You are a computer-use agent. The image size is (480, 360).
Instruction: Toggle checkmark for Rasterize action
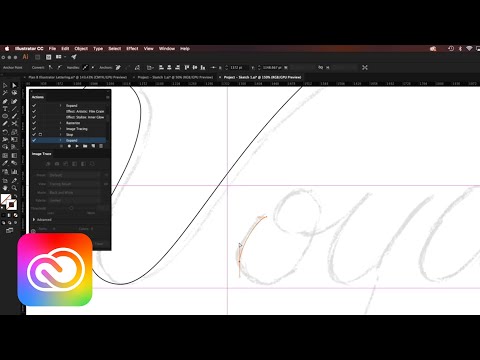(34, 123)
